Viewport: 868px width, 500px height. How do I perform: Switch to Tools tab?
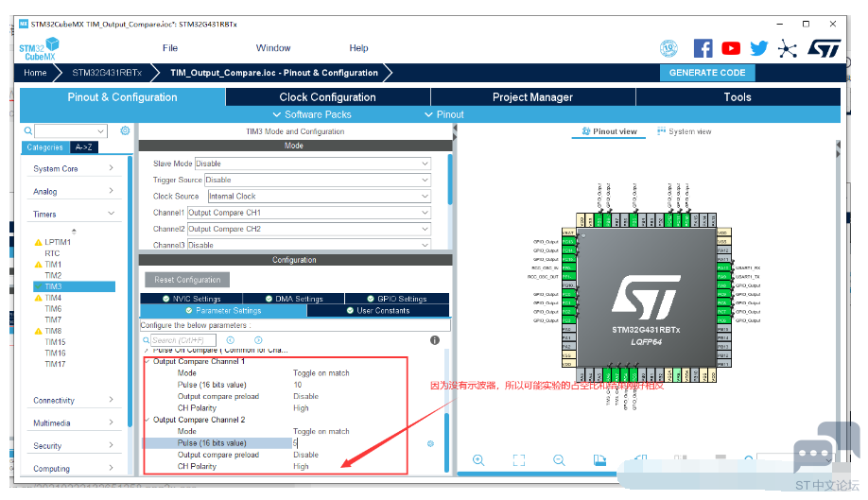[x=738, y=97]
